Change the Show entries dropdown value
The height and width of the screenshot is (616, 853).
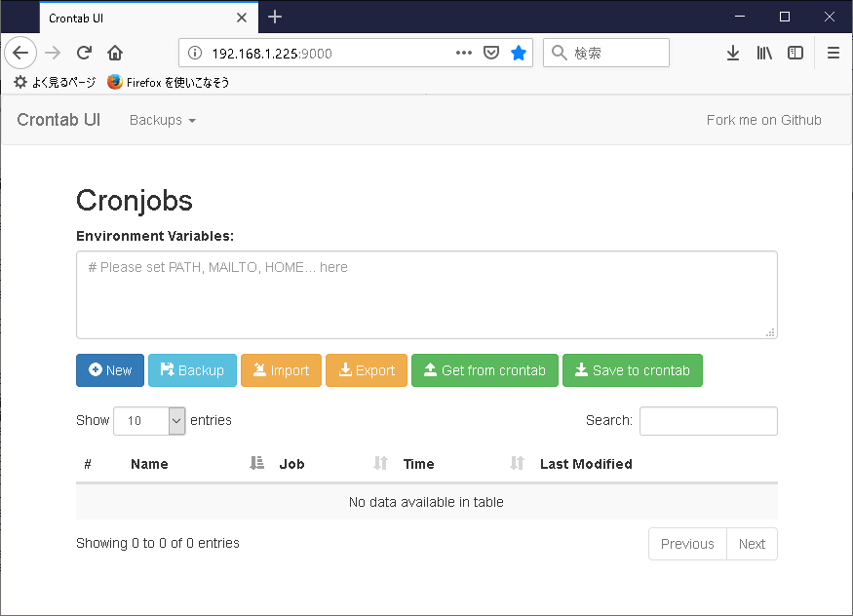[x=149, y=420]
